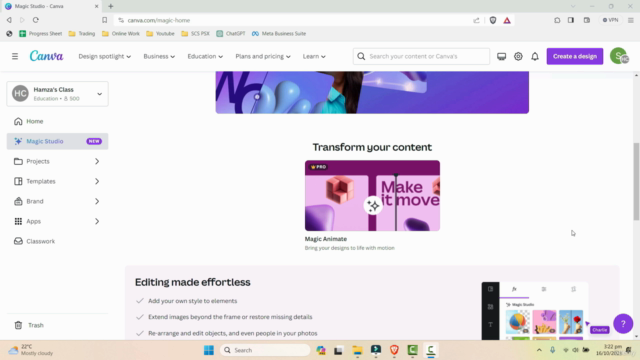This screenshot has height=360, width=640.
Task: Go back using the browser back arrow
Action: pyautogui.click(x=9, y=20)
